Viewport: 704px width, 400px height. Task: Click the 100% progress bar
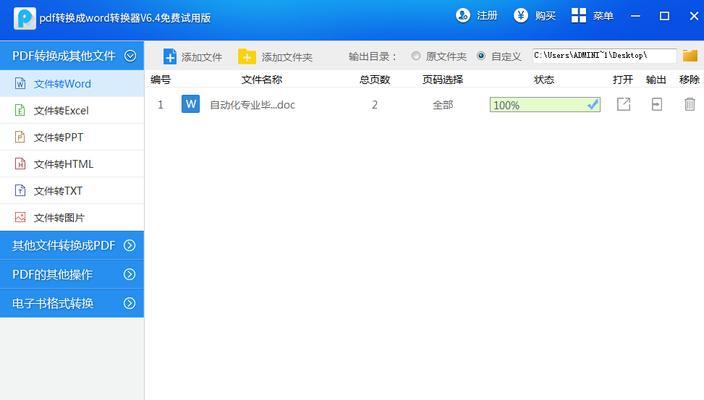click(545, 105)
